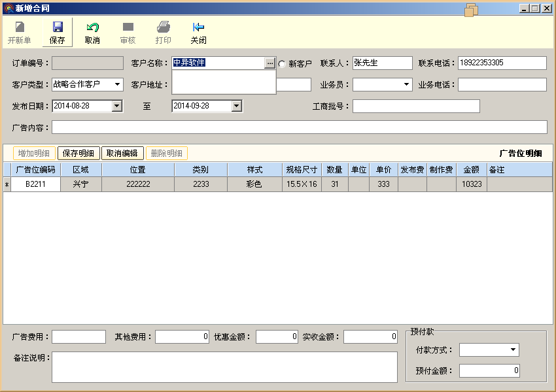Click the 广告位编码 column header

(35, 170)
